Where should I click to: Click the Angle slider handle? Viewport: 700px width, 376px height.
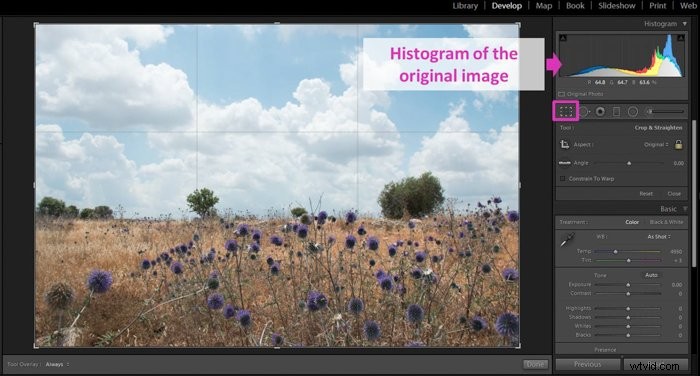[x=629, y=163]
